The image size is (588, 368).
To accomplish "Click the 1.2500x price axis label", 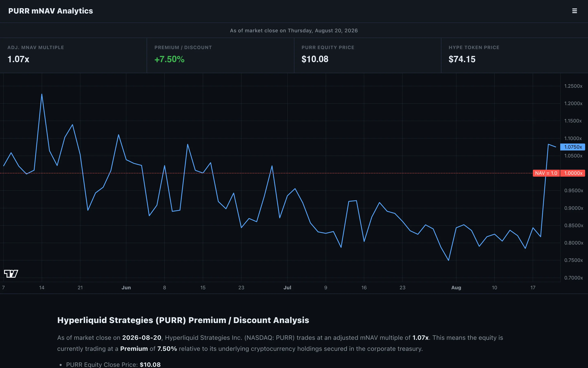I will point(573,86).
